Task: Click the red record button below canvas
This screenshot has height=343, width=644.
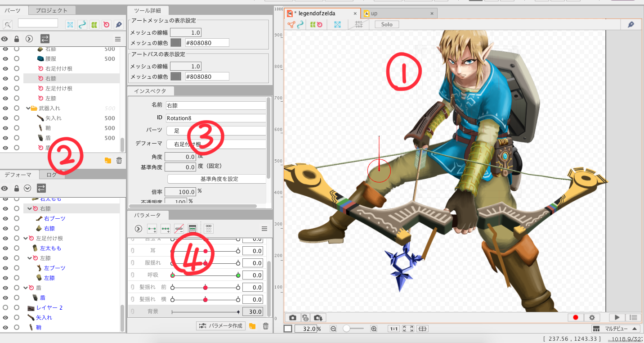Action: (x=575, y=318)
